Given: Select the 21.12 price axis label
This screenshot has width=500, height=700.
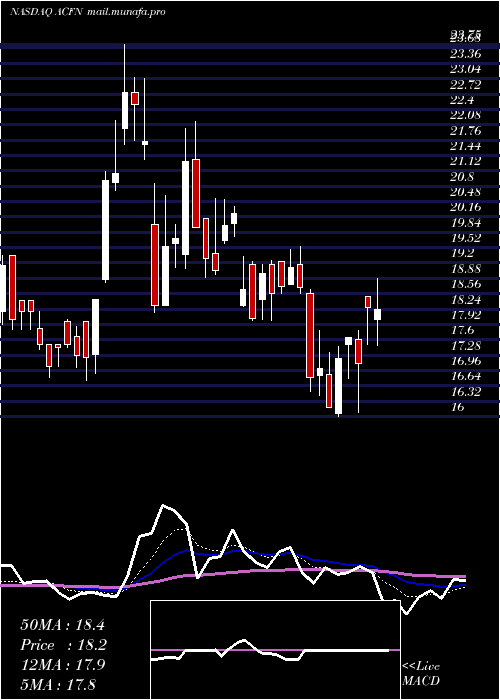Looking at the screenshot, I should [x=466, y=161].
